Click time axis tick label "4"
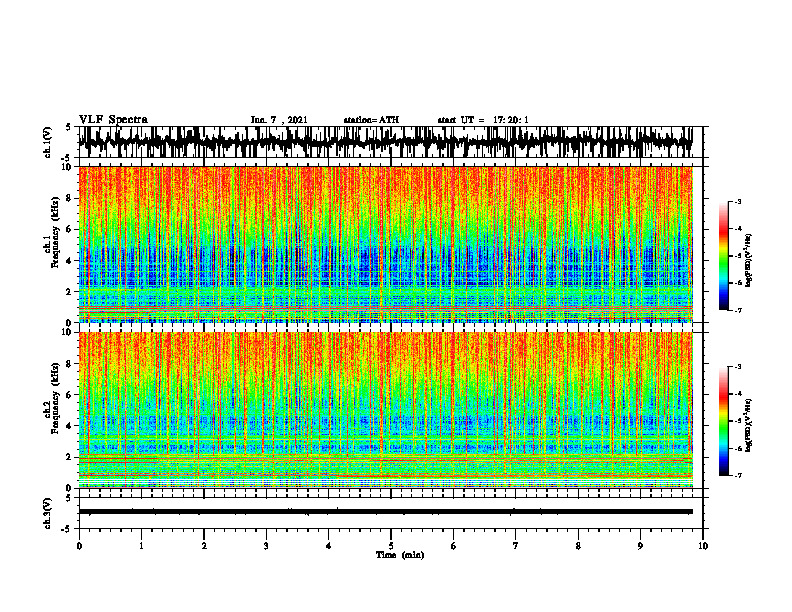The width and height of the screenshot is (792, 612). [x=329, y=546]
